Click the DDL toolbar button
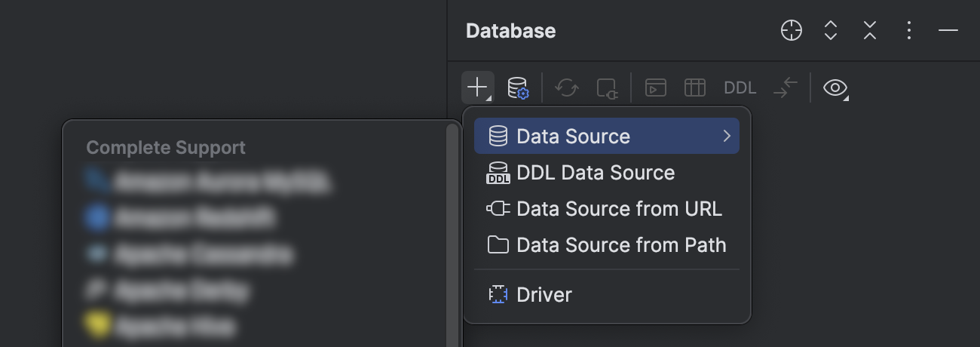The width and height of the screenshot is (980, 347). [740, 88]
